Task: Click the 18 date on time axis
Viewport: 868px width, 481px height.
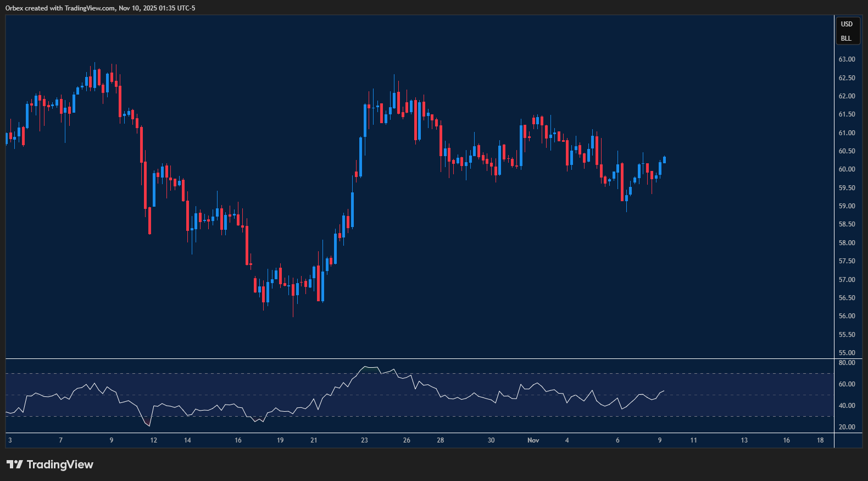Action: pyautogui.click(x=820, y=440)
